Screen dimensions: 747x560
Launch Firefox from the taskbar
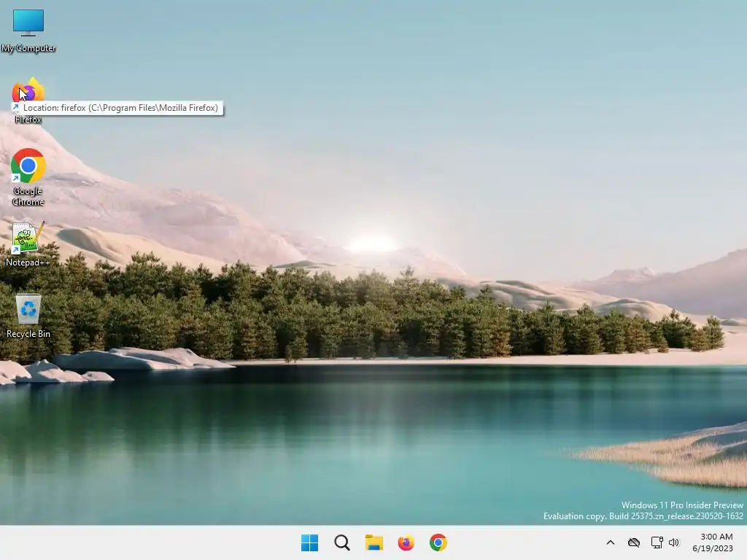click(x=406, y=542)
